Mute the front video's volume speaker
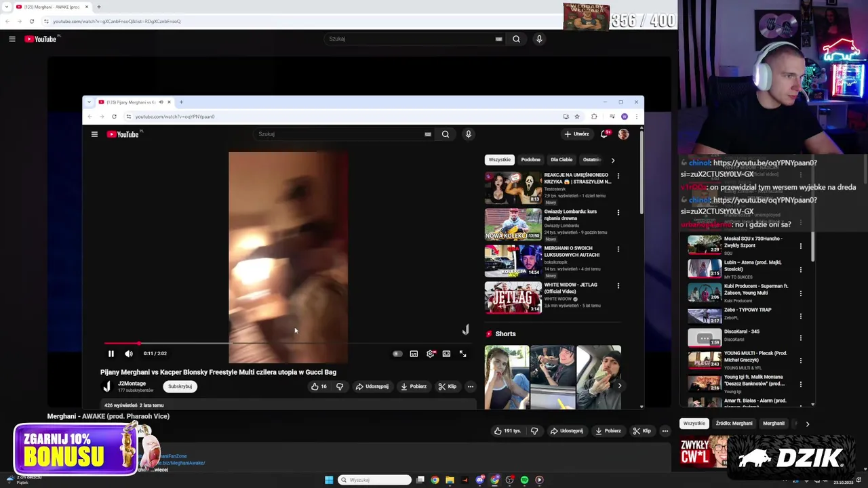868x488 pixels. coord(129,354)
